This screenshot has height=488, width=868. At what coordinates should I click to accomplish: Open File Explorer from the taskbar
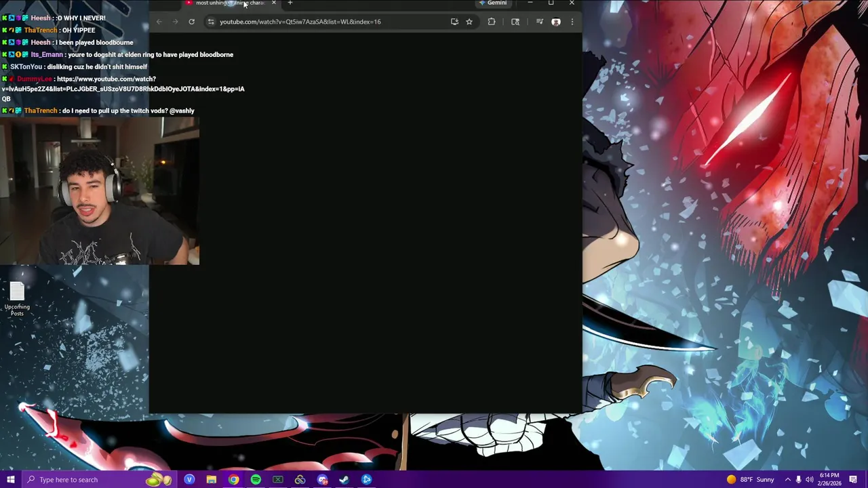point(212,480)
